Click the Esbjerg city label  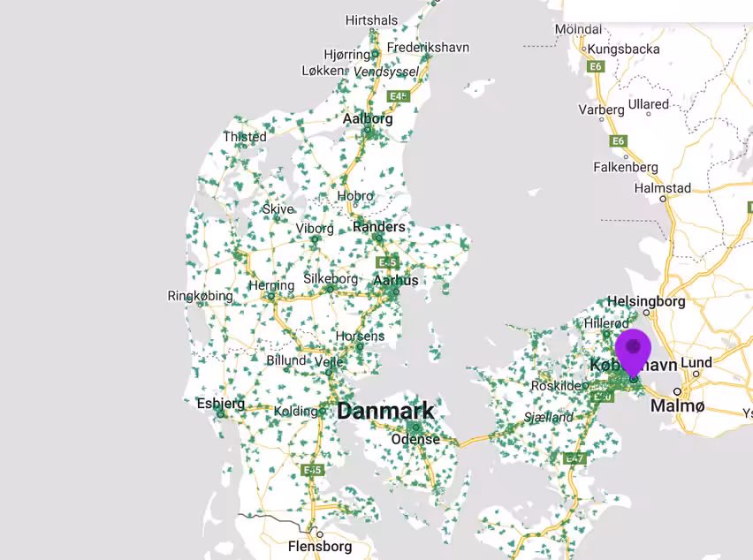pyautogui.click(x=222, y=403)
